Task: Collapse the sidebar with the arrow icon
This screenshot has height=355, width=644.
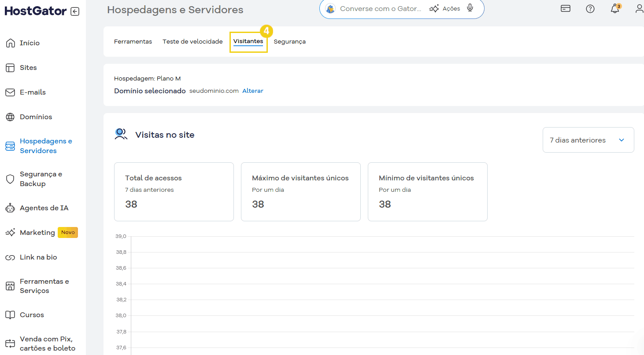Action: point(74,11)
